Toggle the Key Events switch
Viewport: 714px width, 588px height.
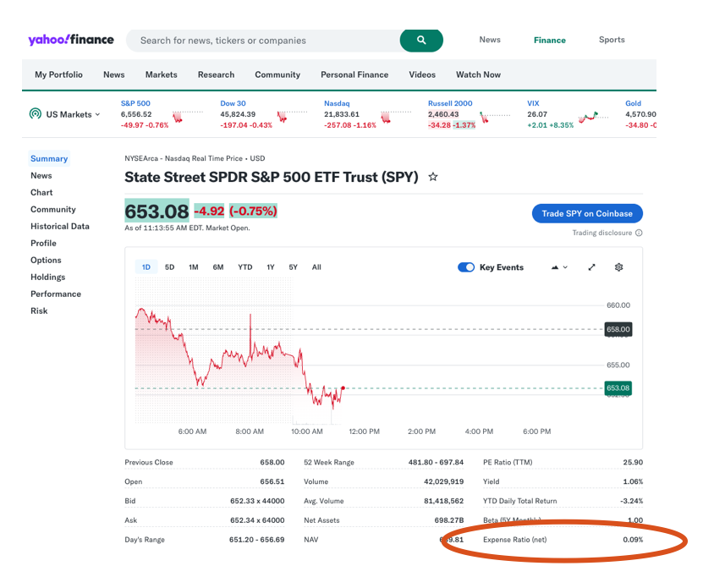click(466, 267)
